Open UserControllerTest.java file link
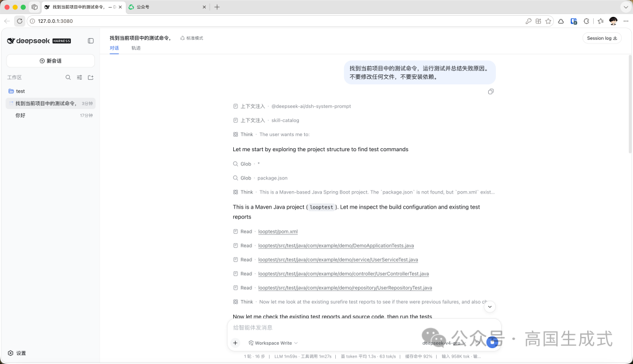 click(343, 274)
